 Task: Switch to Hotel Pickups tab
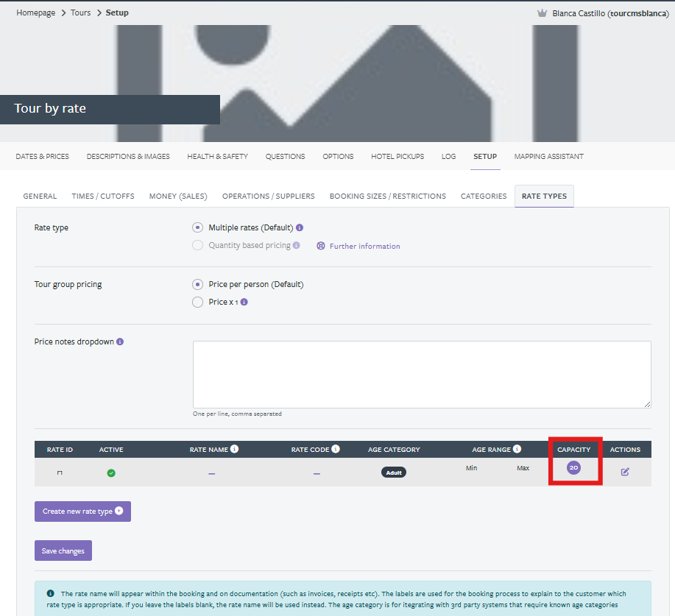[397, 156]
